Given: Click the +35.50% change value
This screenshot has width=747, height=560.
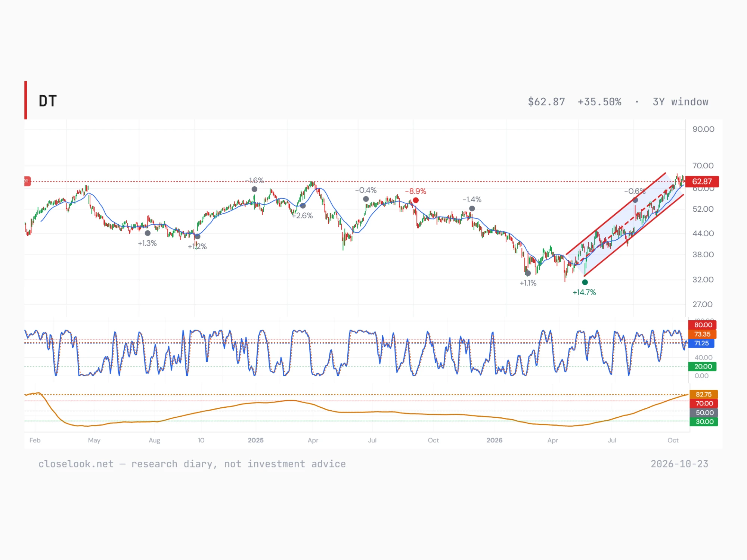Looking at the screenshot, I should (x=599, y=102).
